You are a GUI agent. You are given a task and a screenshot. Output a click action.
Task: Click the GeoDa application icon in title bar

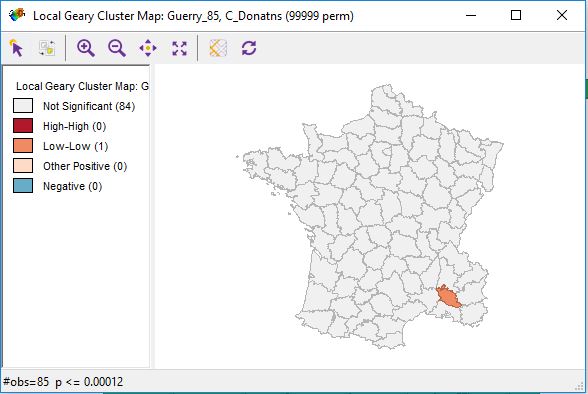pyautogui.click(x=17, y=15)
